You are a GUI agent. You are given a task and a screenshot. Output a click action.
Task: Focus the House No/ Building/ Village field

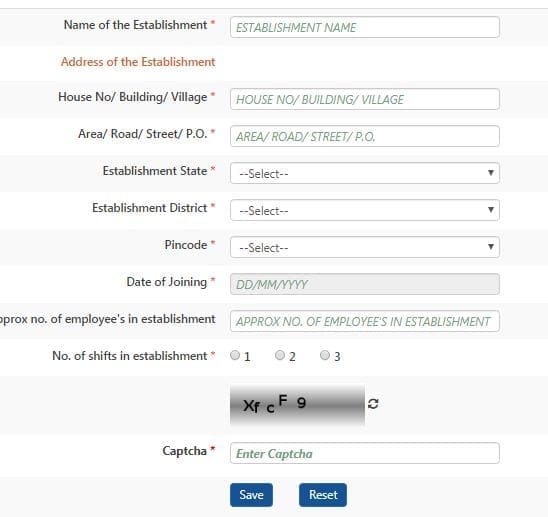(x=365, y=99)
